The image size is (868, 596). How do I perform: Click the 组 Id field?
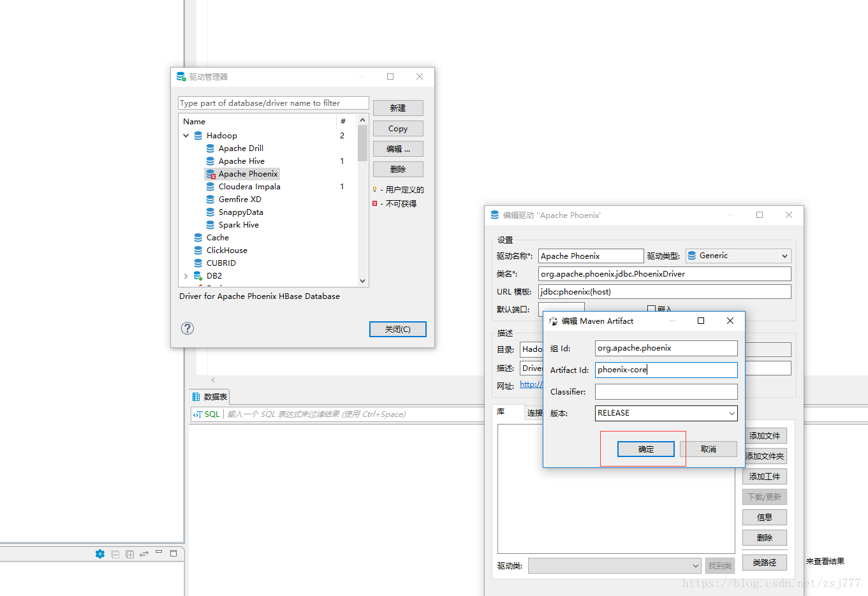(666, 348)
